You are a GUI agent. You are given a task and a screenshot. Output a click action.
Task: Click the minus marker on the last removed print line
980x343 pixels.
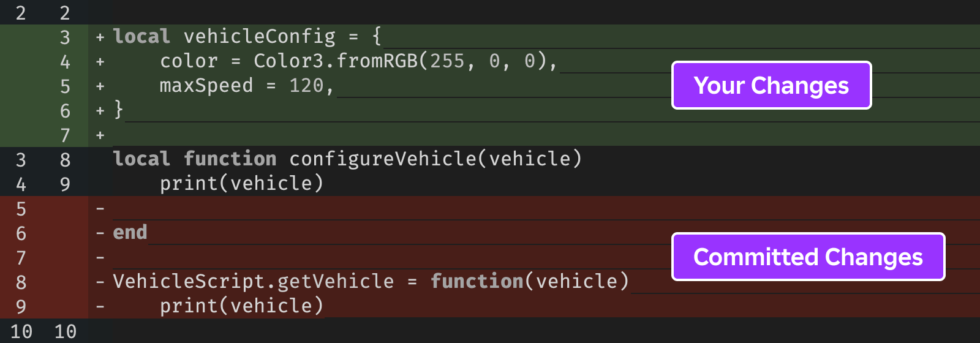(100, 307)
